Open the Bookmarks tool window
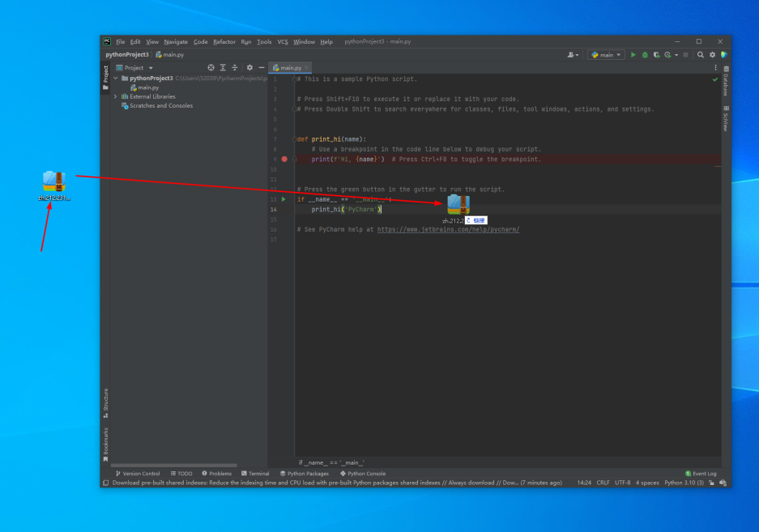The image size is (759, 532). click(105, 445)
